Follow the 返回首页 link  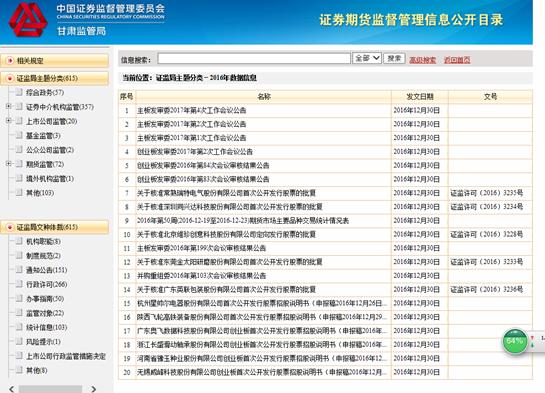click(x=457, y=60)
